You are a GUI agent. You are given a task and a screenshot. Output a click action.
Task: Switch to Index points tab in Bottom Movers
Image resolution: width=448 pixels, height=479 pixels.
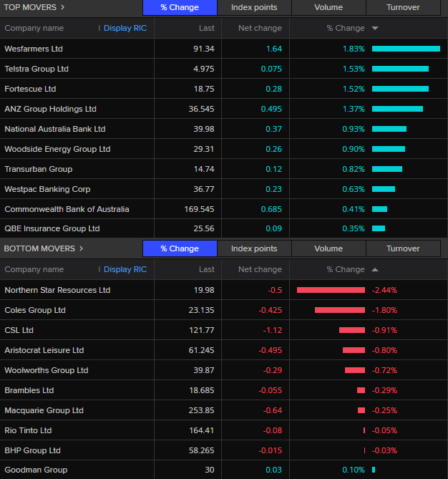pos(254,248)
